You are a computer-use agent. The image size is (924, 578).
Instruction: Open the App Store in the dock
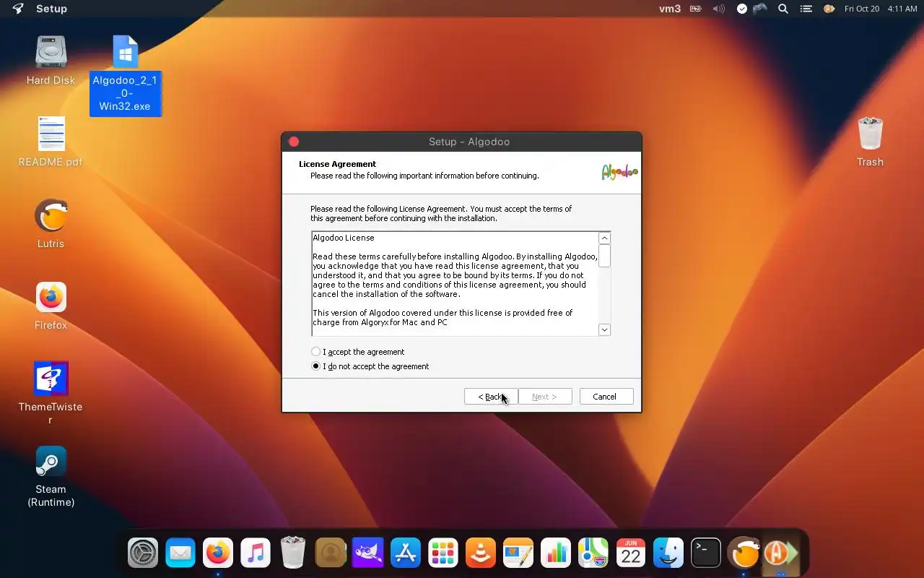(406, 554)
